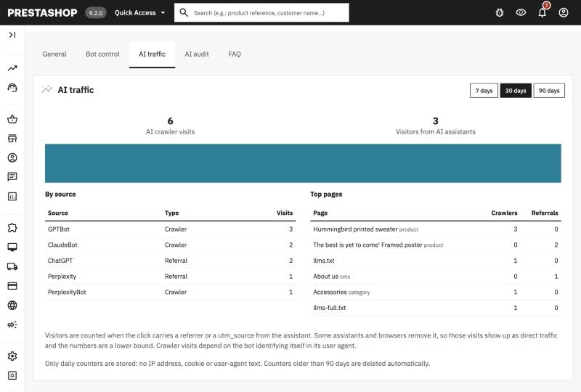Click Hummingbird printed sweater page row
This screenshot has height=392, width=581.
pyautogui.click(x=436, y=229)
